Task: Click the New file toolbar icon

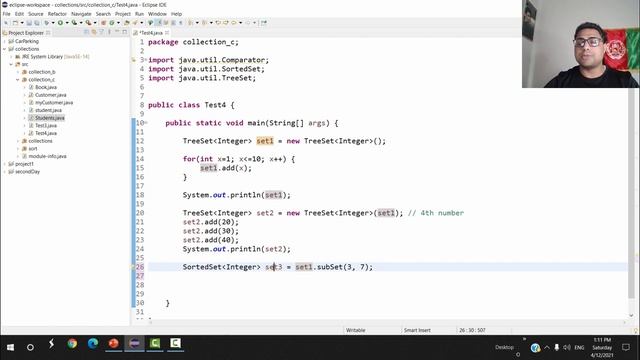Action: (16, 23)
